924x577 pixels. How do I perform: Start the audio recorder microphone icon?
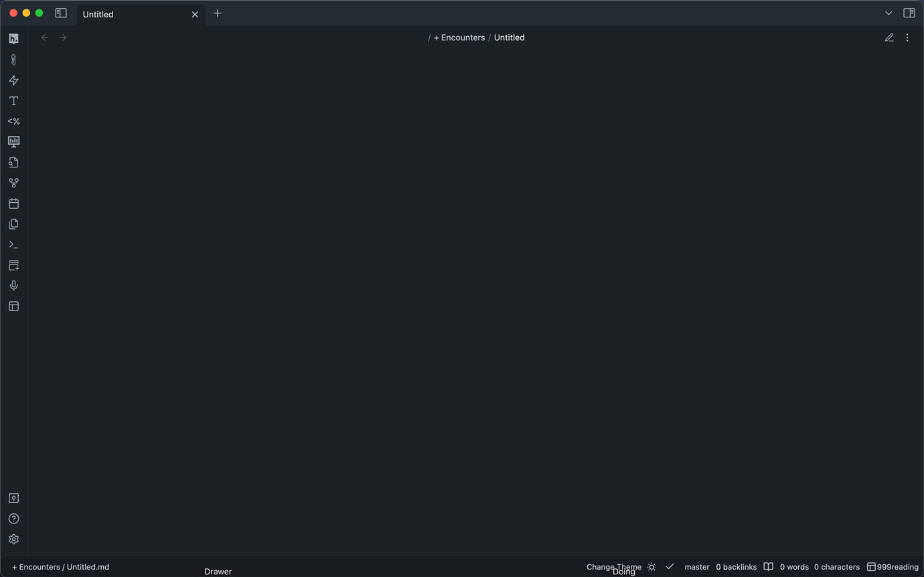coord(13,286)
